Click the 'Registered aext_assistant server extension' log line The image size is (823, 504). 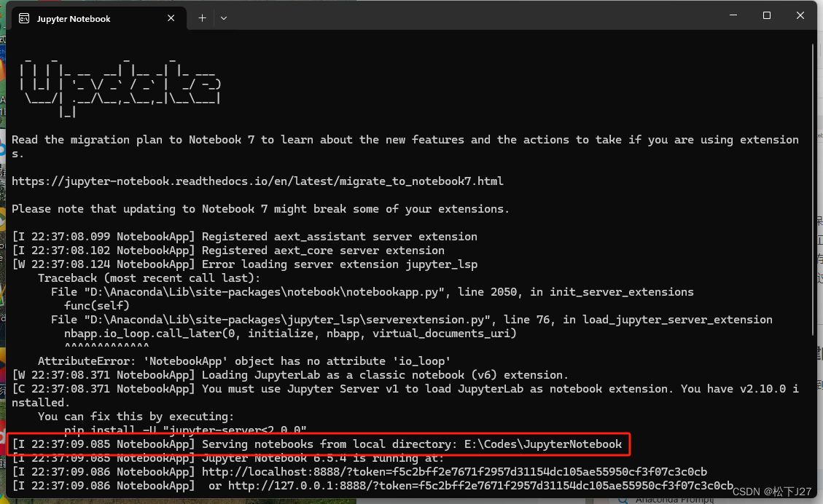245,237
